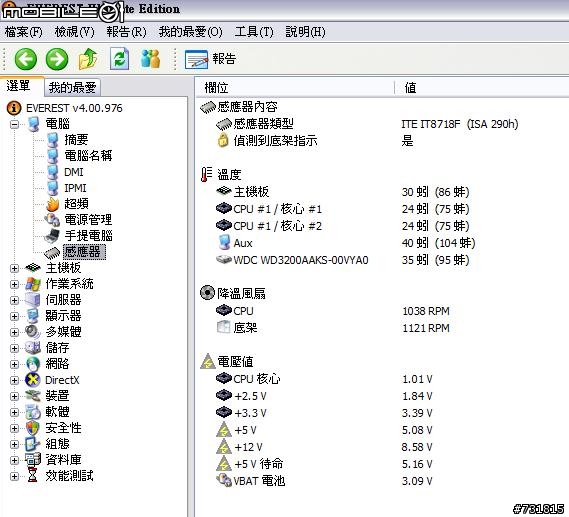Select the 主機板 temperature row

pyautogui.click(x=342, y=191)
